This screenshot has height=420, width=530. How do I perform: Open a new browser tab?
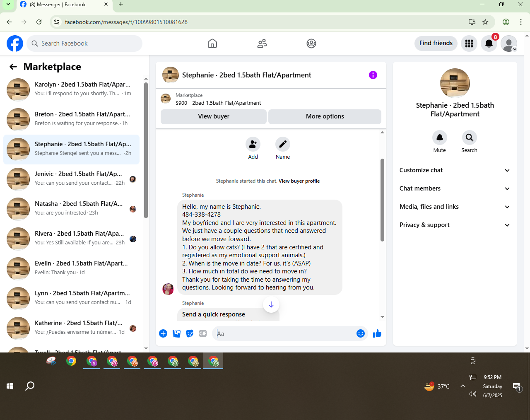point(121,5)
